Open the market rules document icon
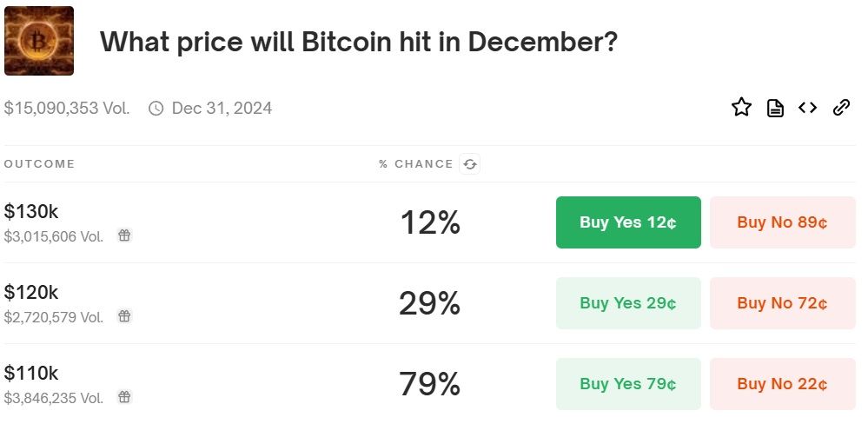 775,108
